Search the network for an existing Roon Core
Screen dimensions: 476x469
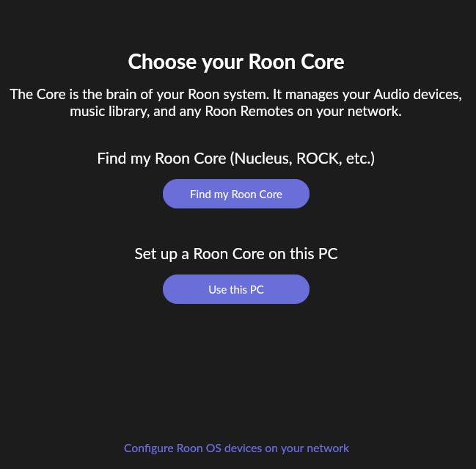click(236, 194)
